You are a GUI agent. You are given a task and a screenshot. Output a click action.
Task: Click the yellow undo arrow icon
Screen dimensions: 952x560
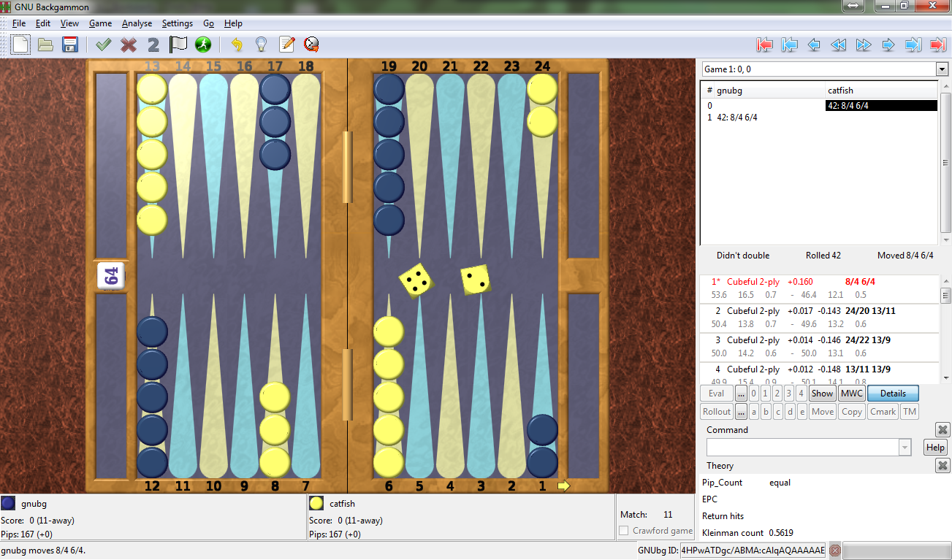pyautogui.click(x=236, y=45)
